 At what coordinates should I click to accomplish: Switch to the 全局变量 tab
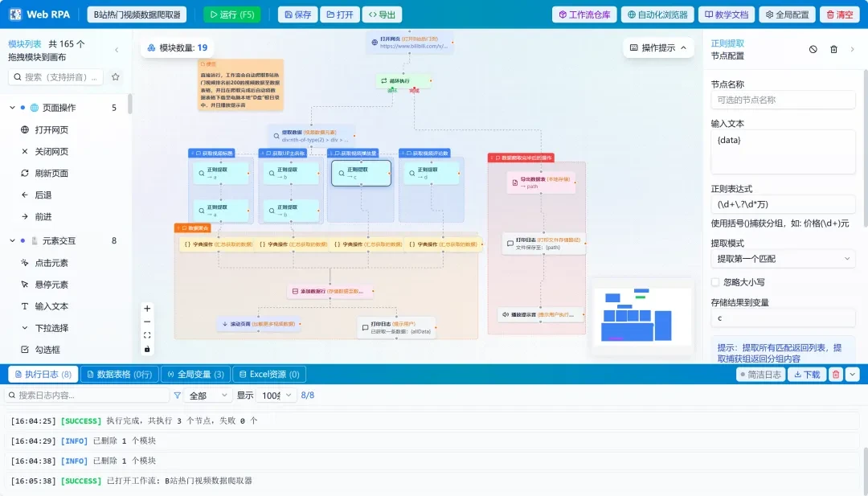point(195,375)
